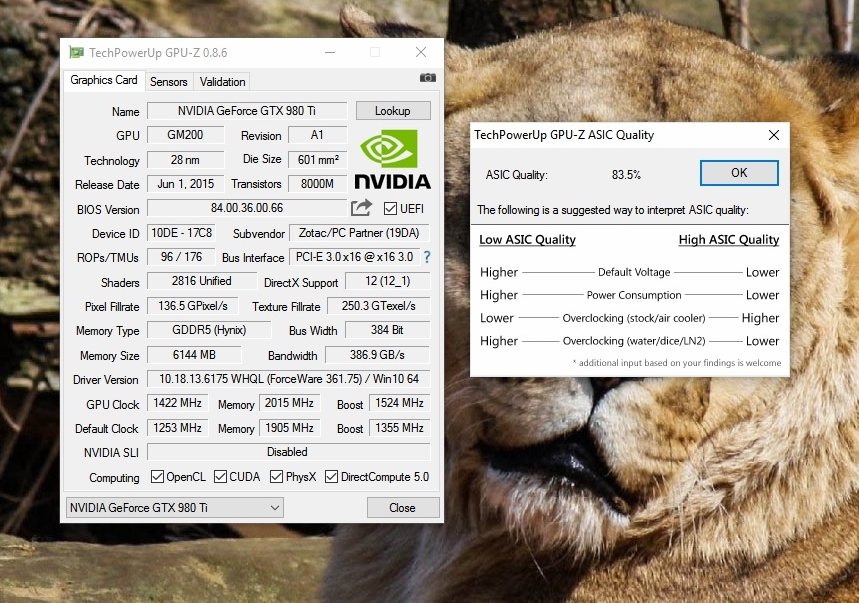Click the Default Clock field 1253 MHz
This screenshot has height=603, width=859.
[x=177, y=428]
